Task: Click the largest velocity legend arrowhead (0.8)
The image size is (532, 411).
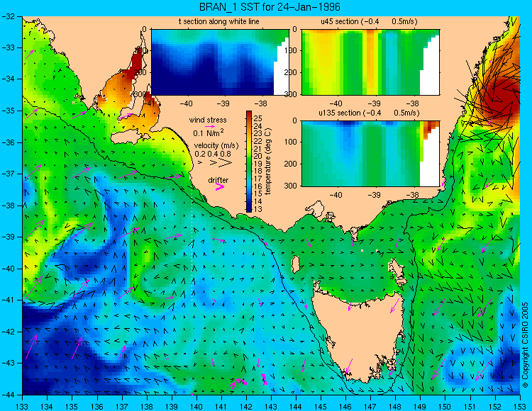Action: tap(226, 163)
